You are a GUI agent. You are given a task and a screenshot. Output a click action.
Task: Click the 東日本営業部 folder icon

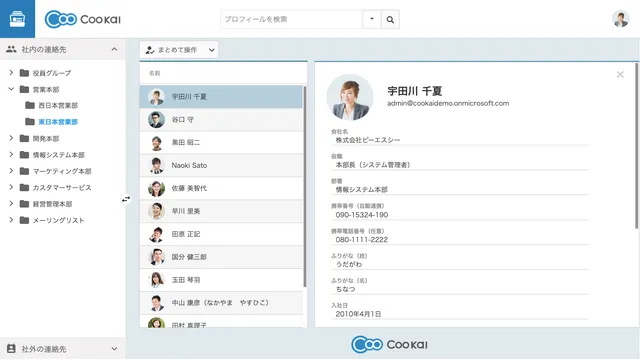pos(30,122)
